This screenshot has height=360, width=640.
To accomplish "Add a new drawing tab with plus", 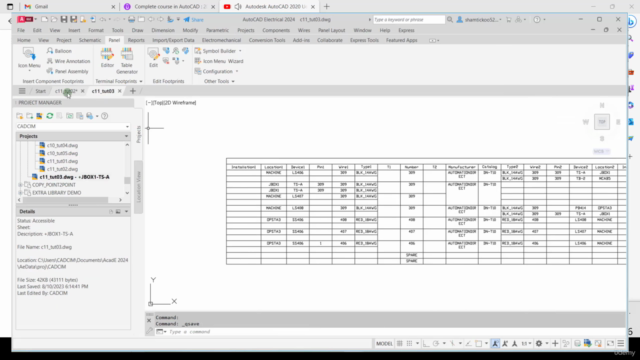I will [x=133, y=91].
